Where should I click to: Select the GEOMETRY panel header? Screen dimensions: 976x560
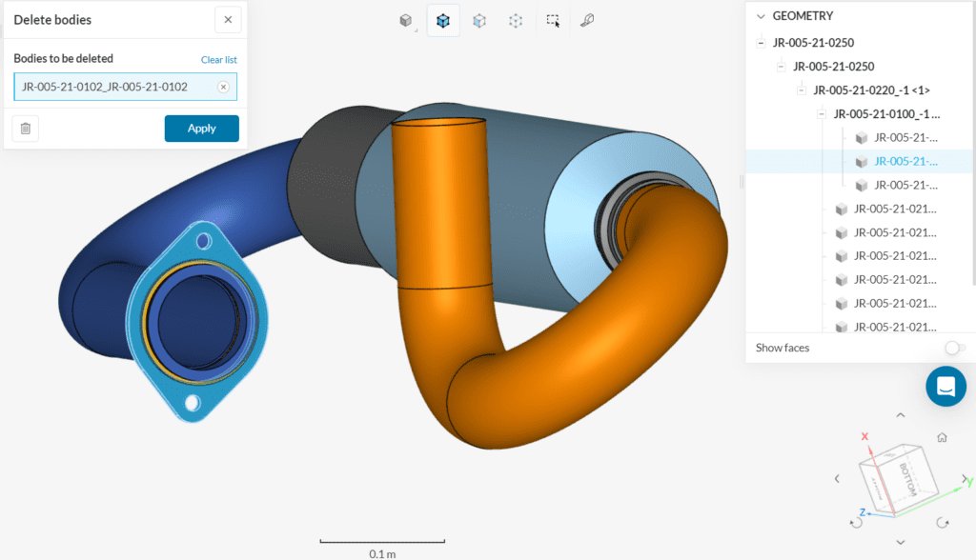click(x=805, y=15)
